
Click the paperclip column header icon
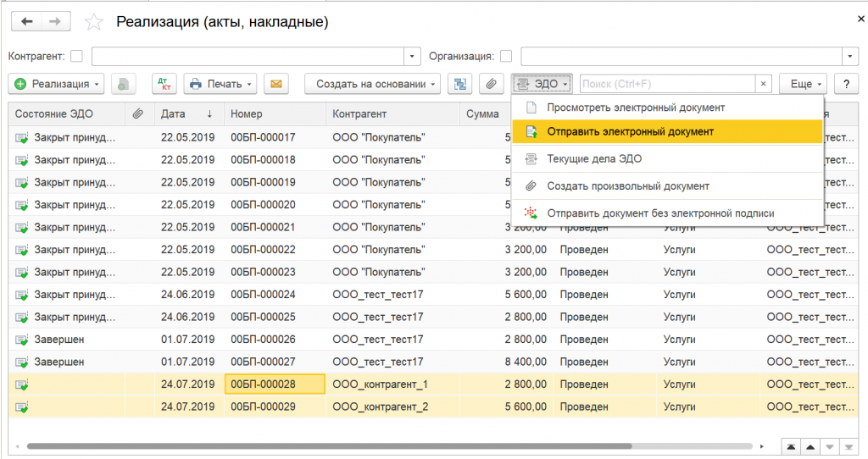[x=137, y=114]
